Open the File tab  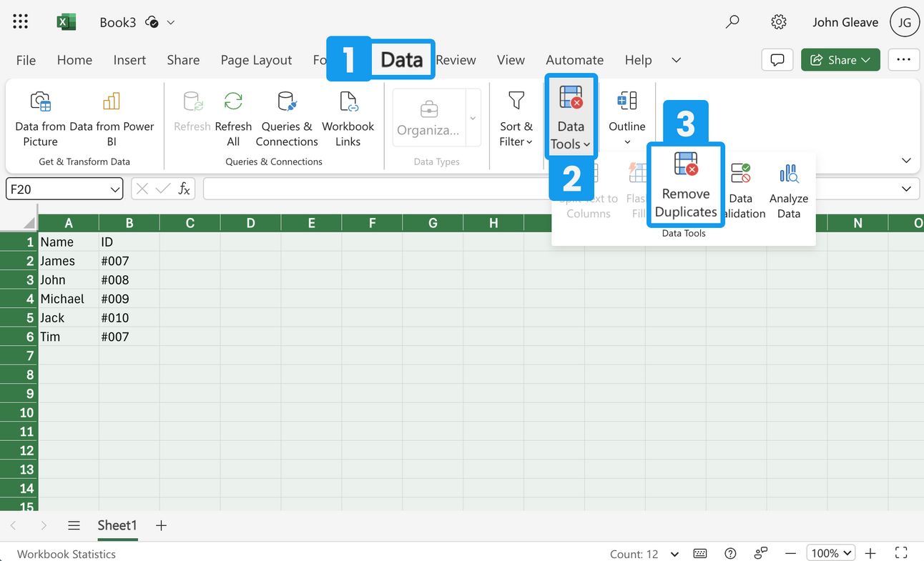26,60
